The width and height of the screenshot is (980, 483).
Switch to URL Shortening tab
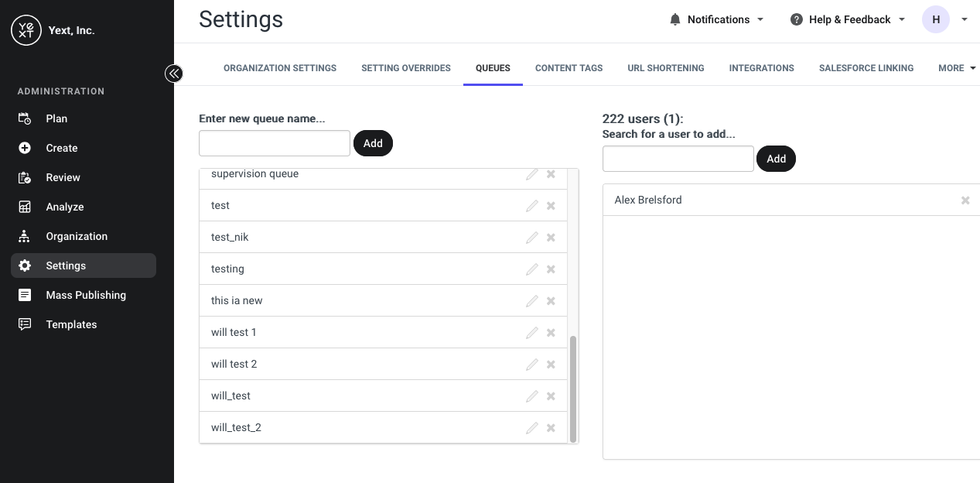666,68
